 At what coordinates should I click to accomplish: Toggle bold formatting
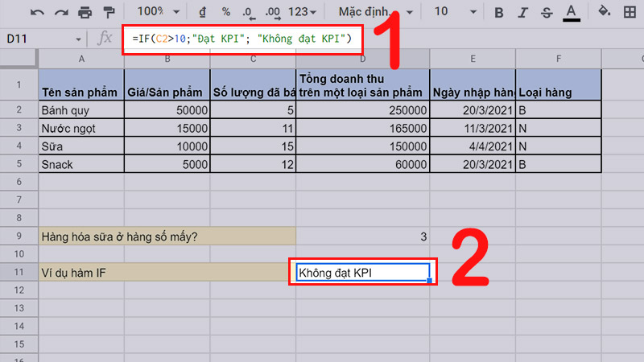[x=499, y=13]
